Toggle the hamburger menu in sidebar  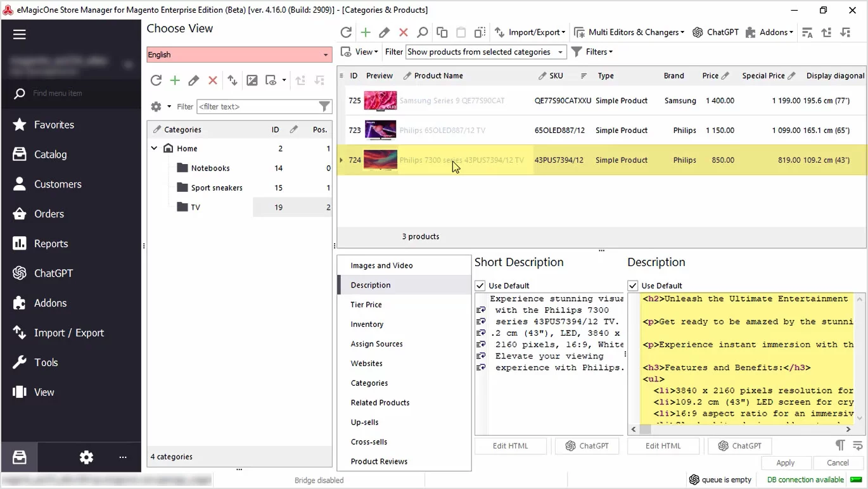(x=20, y=34)
